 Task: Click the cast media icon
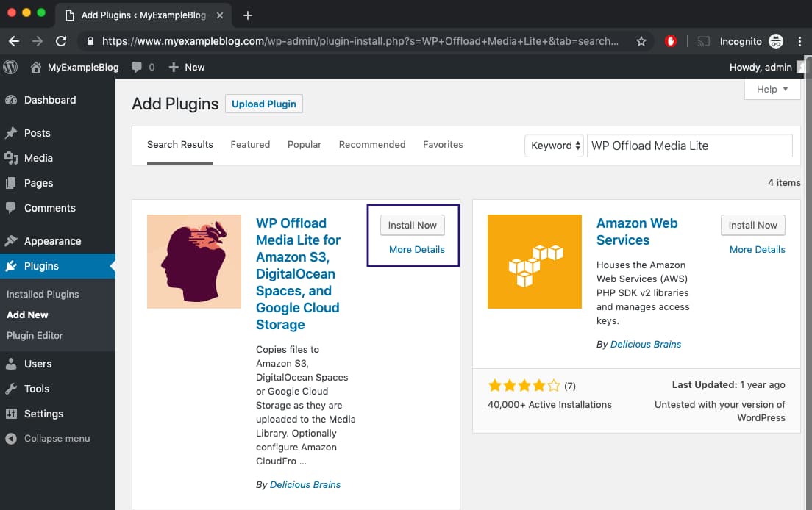tap(703, 41)
